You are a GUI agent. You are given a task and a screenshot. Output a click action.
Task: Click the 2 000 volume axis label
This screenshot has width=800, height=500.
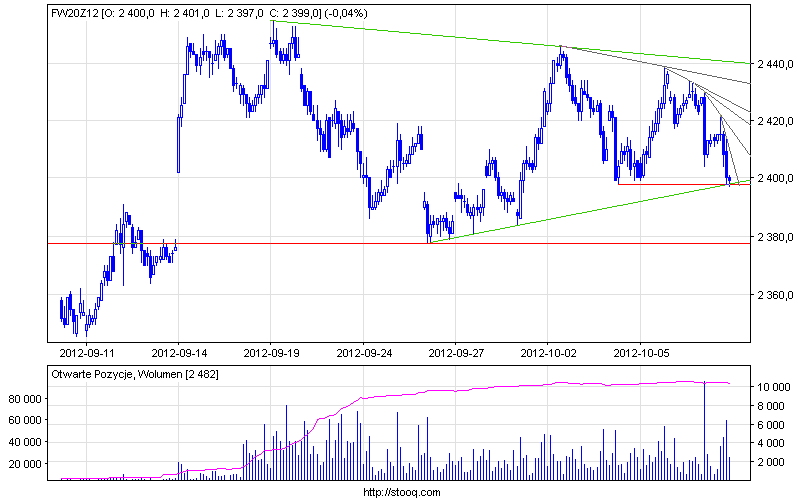point(771,462)
